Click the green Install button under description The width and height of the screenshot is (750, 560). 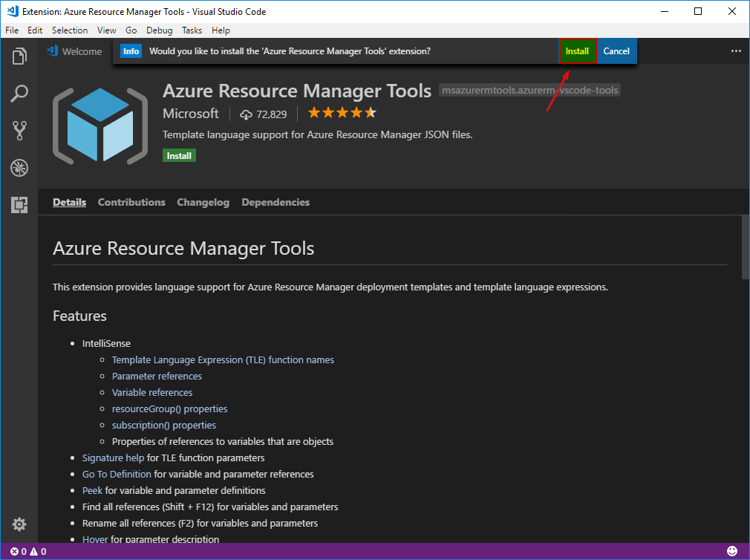[180, 156]
